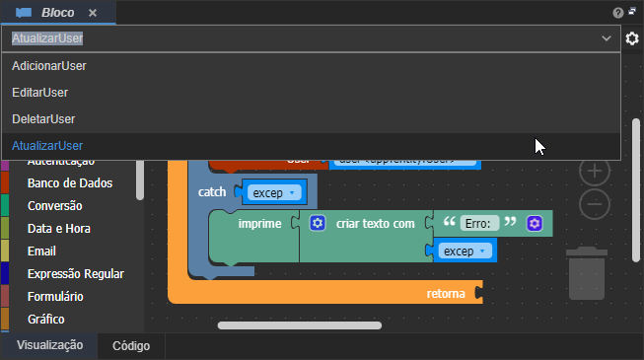Open the Banco de Dados category

70,183
